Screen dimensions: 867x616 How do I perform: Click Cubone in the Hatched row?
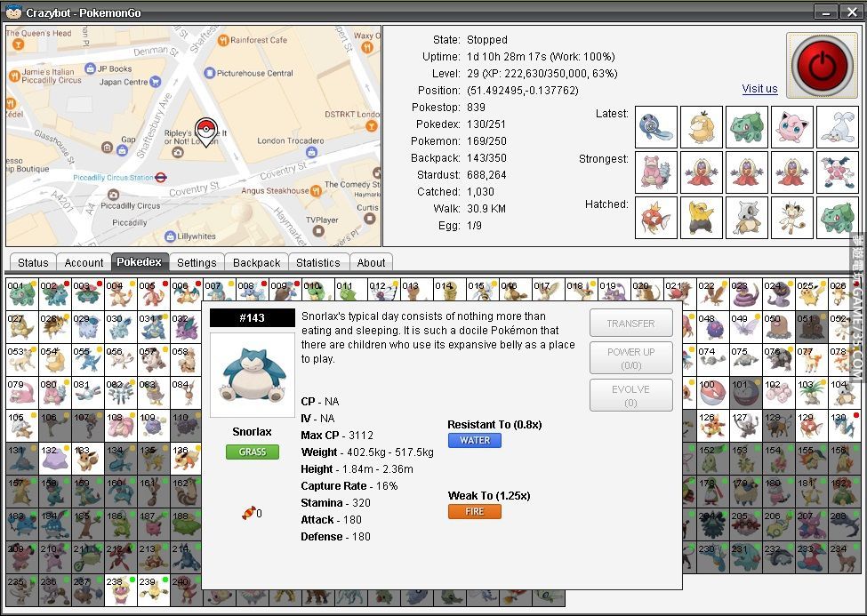click(x=747, y=218)
